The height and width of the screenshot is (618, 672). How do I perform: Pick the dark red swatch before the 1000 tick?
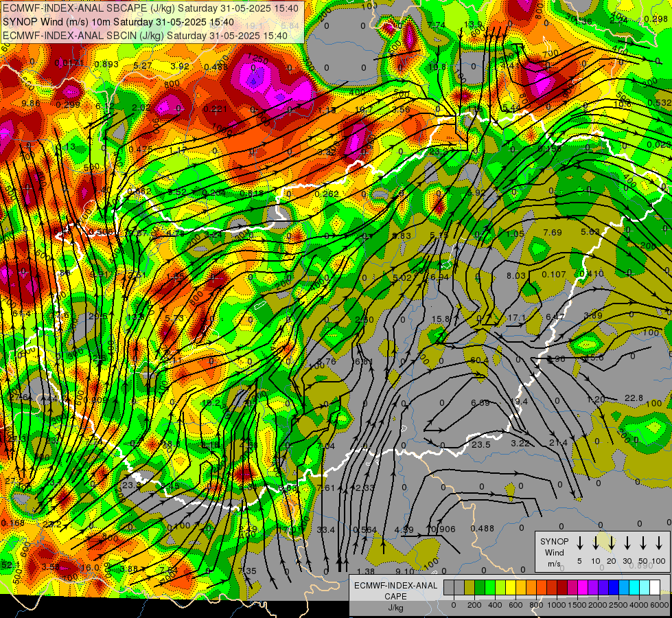(553, 587)
